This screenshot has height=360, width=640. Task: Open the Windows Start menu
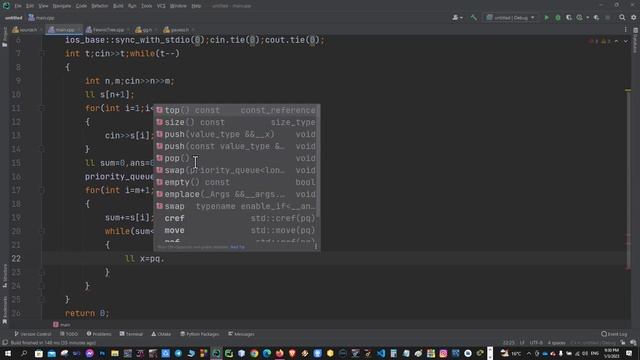[x=8, y=353]
